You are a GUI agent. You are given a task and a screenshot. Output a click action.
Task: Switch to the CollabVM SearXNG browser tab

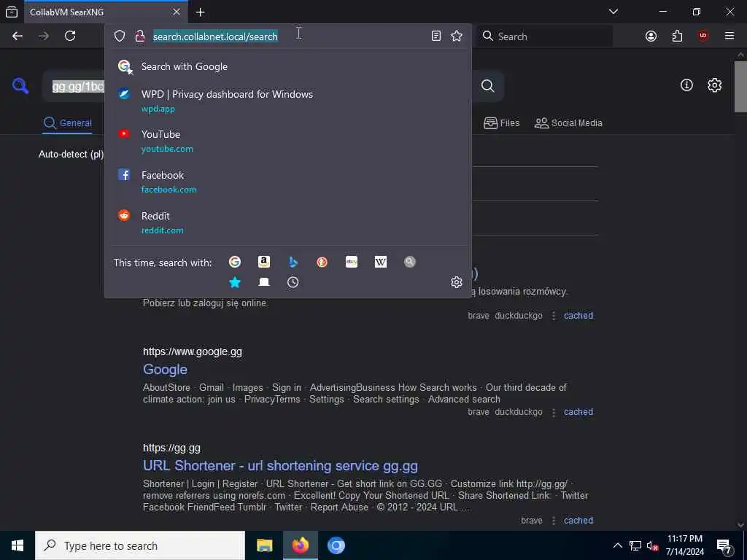[x=106, y=12]
